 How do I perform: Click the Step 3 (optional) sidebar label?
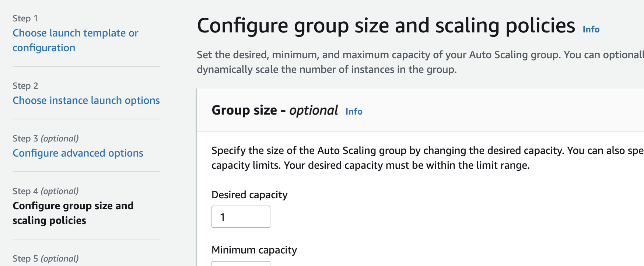[x=46, y=139]
